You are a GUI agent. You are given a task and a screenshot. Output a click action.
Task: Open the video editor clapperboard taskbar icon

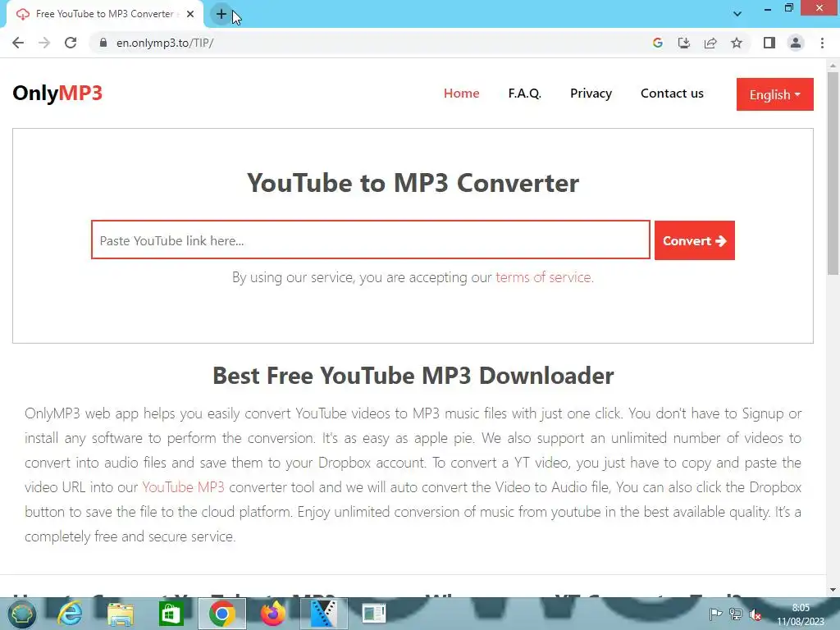point(323,614)
